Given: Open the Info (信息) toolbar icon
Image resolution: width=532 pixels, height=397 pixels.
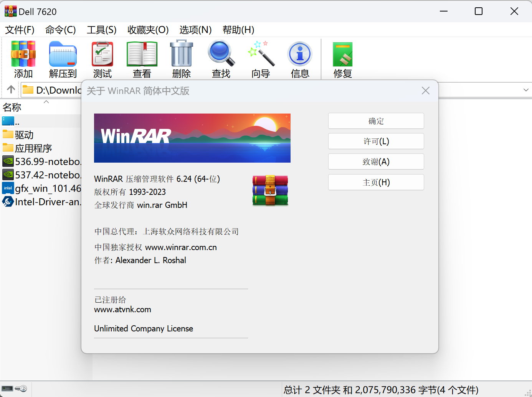Looking at the screenshot, I should coord(300,54).
